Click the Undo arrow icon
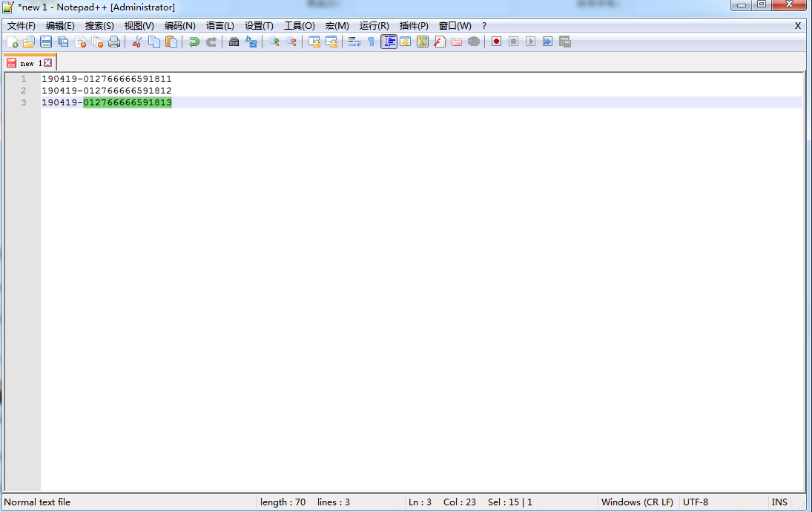Image resolution: width=812 pixels, height=512 pixels. click(x=194, y=42)
